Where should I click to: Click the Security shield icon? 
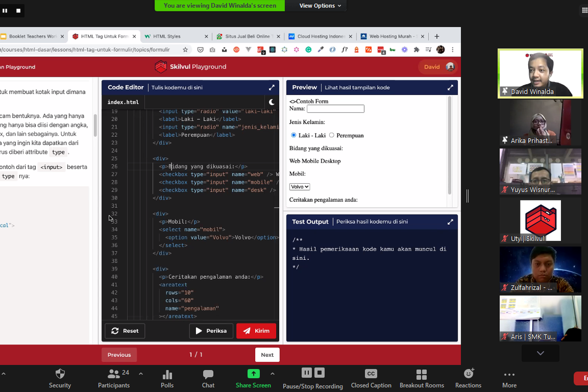[60, 374]
